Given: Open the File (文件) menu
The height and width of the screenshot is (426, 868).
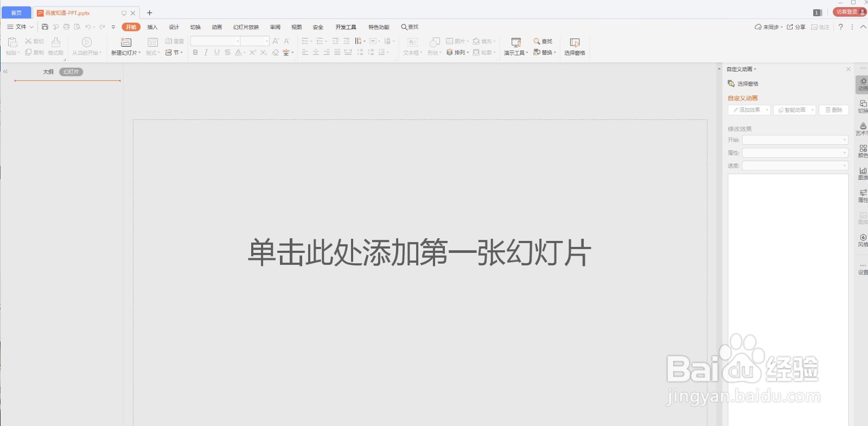Looking at the screenshot, I should 20,27.
